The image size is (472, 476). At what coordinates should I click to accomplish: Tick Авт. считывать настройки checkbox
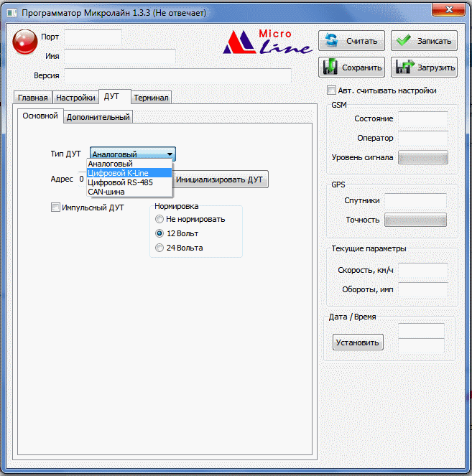[331, 90]
